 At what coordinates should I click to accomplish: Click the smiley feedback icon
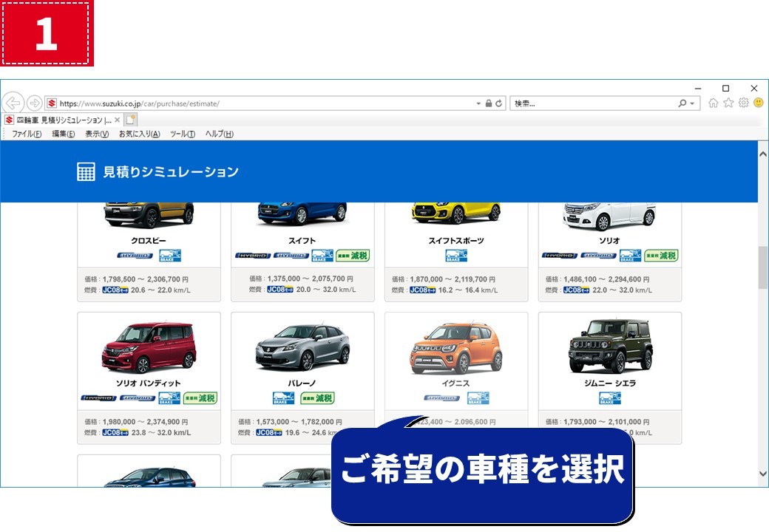coord(759,103)
